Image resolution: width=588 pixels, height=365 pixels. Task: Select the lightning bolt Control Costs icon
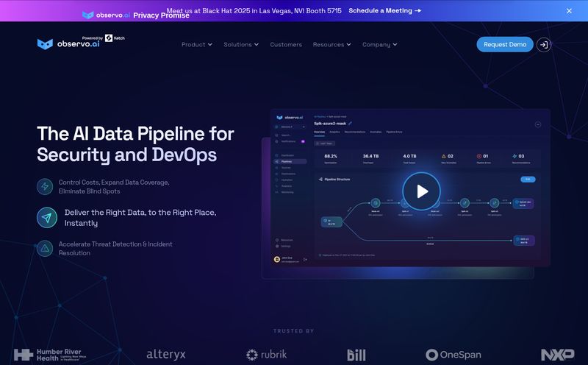[x=45, y=187]
